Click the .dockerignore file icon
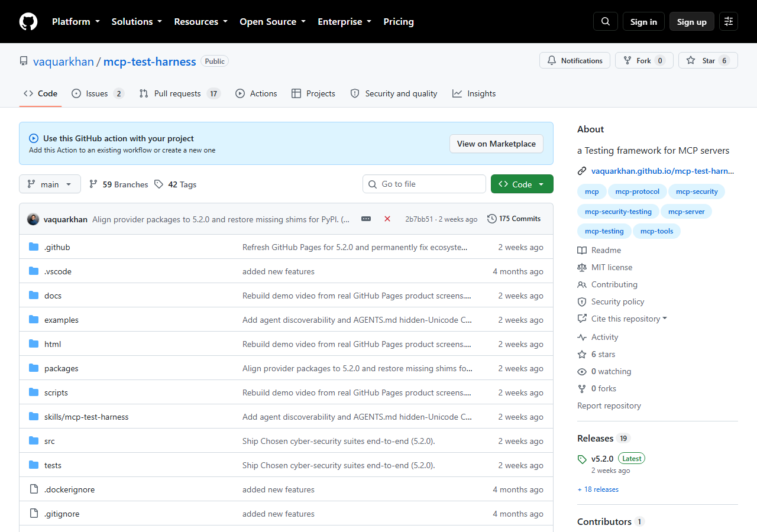Image resolution: width=757 pixels, height=532 pixels. tap(34, 489)
